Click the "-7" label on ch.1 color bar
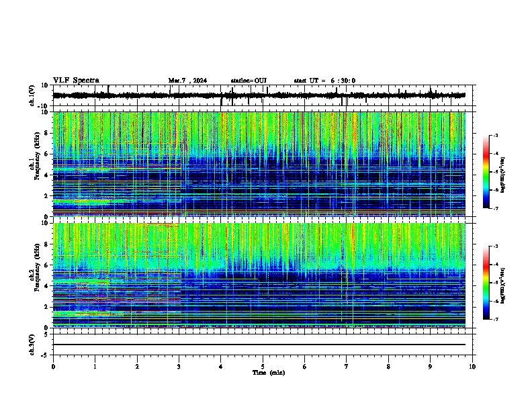Viewport: 532px width, 411px height. pos(495,209)
